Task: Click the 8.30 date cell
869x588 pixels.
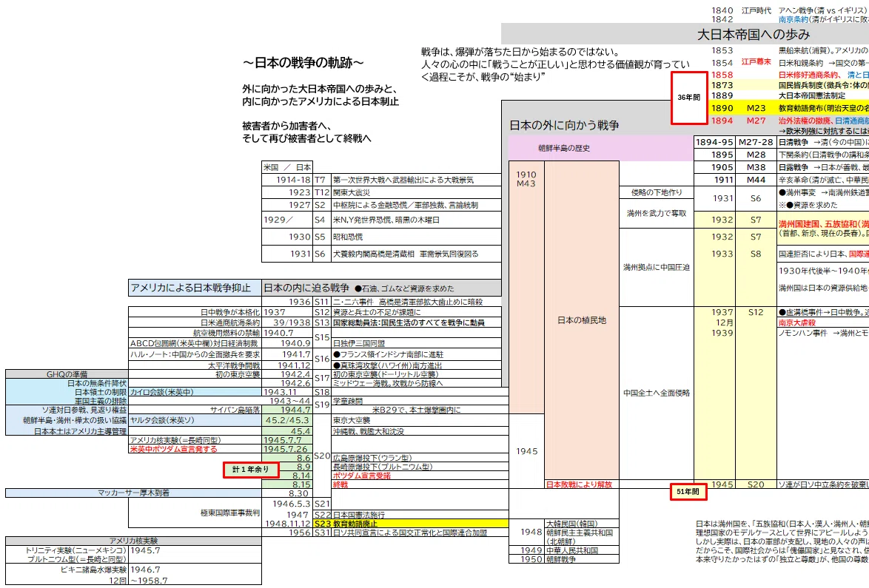Action: (287, 493)
